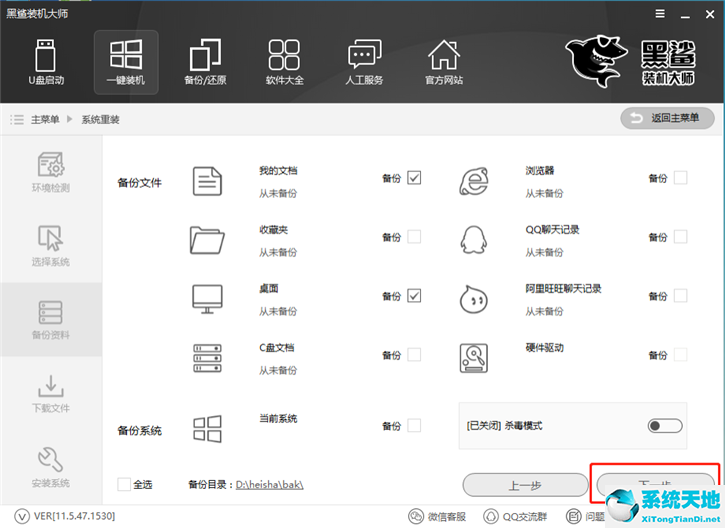
Task: Click the 主菜单 breadcrumb
Action: [45, 120]
